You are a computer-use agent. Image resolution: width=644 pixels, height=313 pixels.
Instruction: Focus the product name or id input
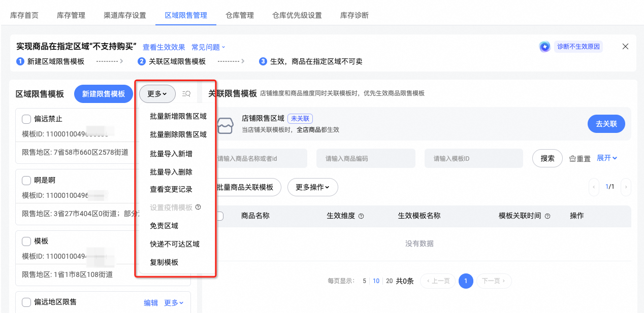point(258,158)
